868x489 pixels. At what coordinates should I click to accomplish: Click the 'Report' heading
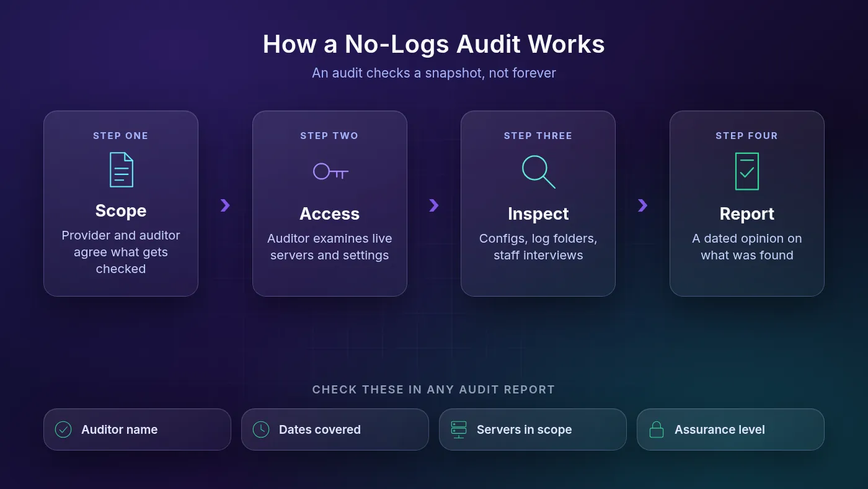click(747, 214)
